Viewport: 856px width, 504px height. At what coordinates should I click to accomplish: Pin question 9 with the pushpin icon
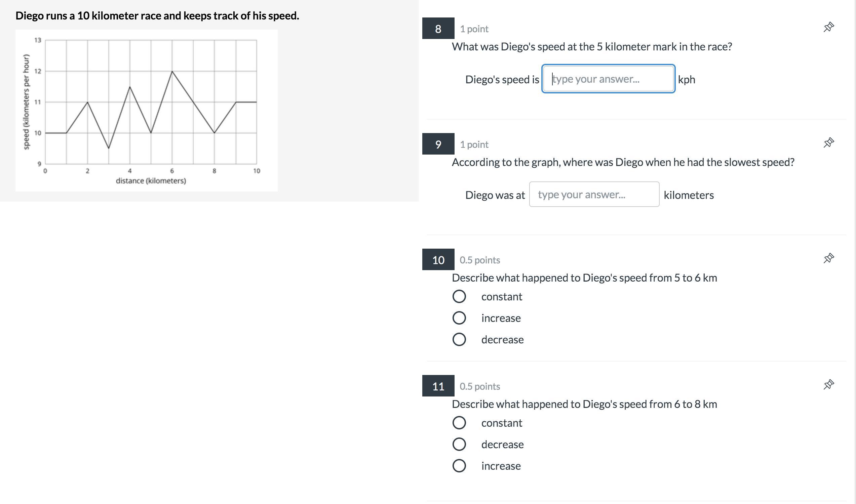[828, 143]
